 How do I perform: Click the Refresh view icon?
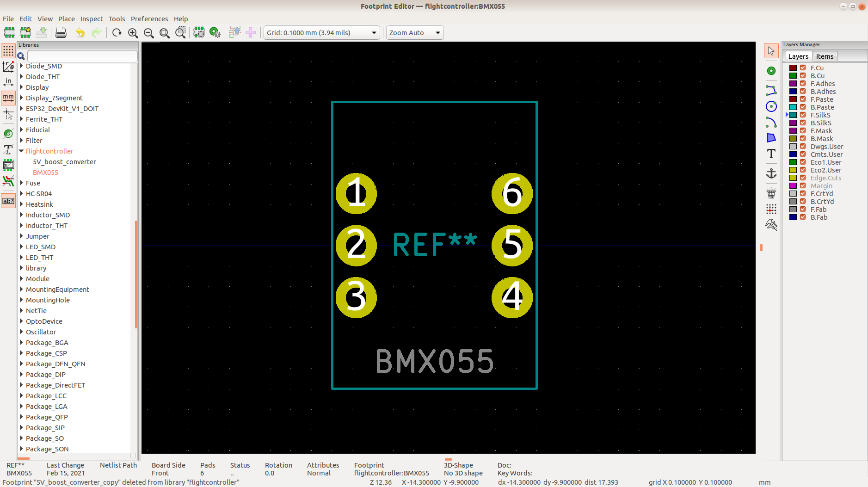tap(117, 32)
